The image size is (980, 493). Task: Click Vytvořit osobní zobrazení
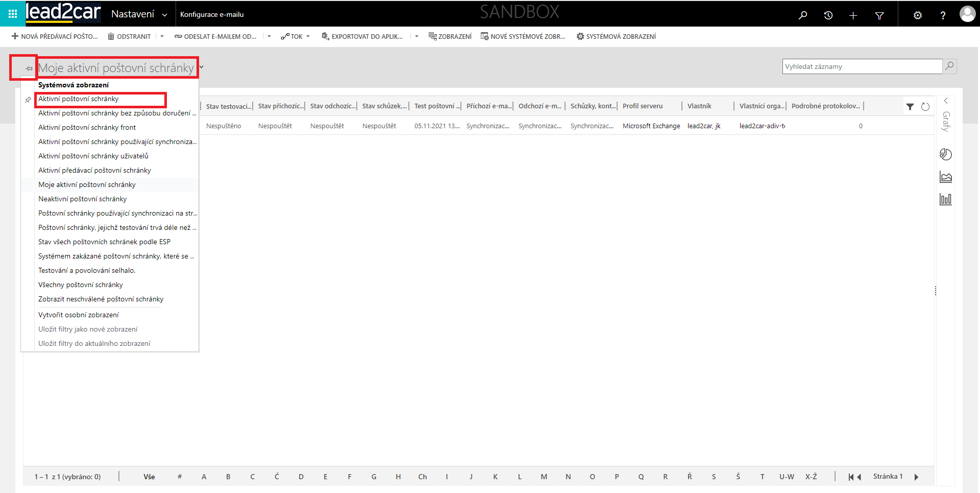click(79, 315)
